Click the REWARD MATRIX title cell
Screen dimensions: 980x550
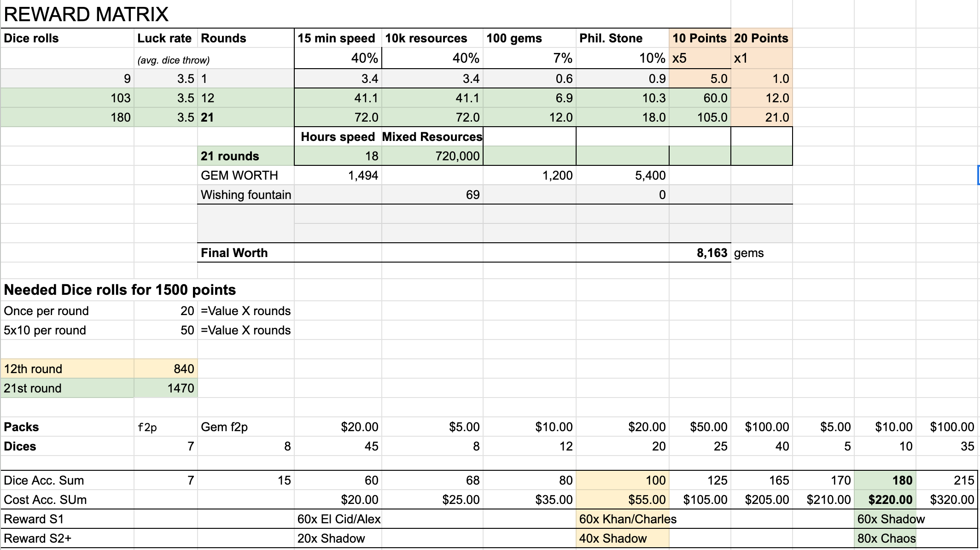(x=86, y=14)
